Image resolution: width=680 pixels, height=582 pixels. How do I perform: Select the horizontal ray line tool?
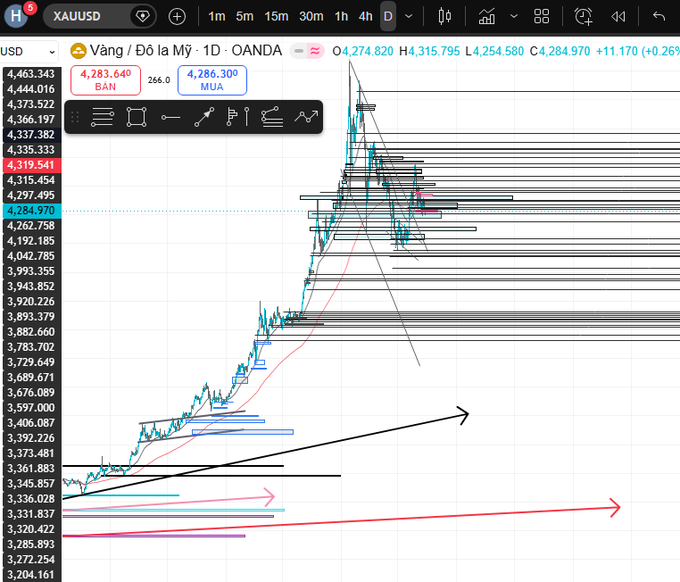(170, 117)
